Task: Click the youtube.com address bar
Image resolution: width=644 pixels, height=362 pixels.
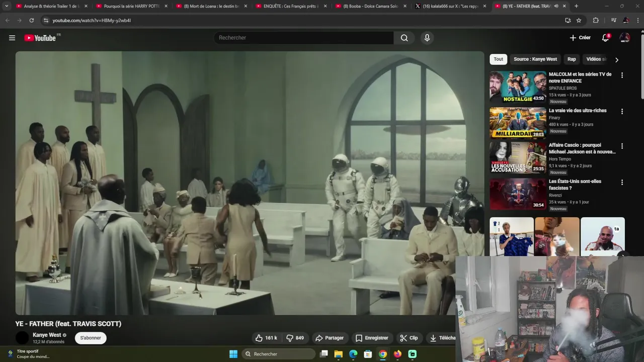Action: [302, 20]
